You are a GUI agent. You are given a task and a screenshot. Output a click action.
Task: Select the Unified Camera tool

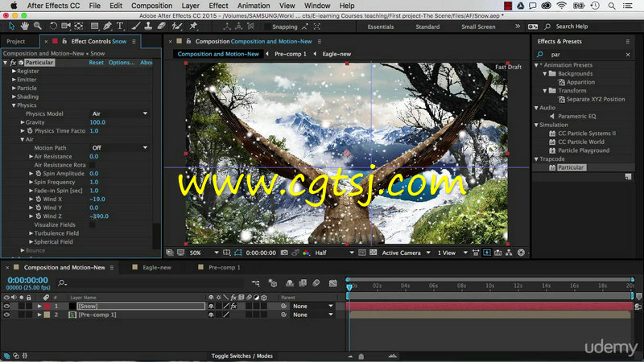[x=66, y=27]
